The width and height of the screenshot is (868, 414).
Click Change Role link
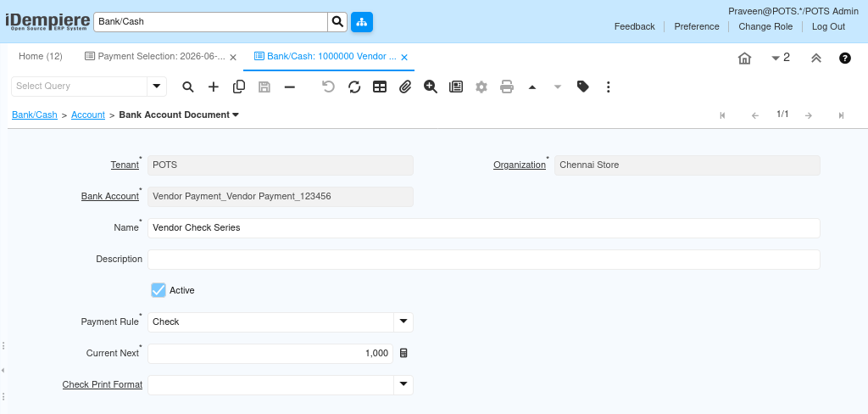click(x=765, y=26)
